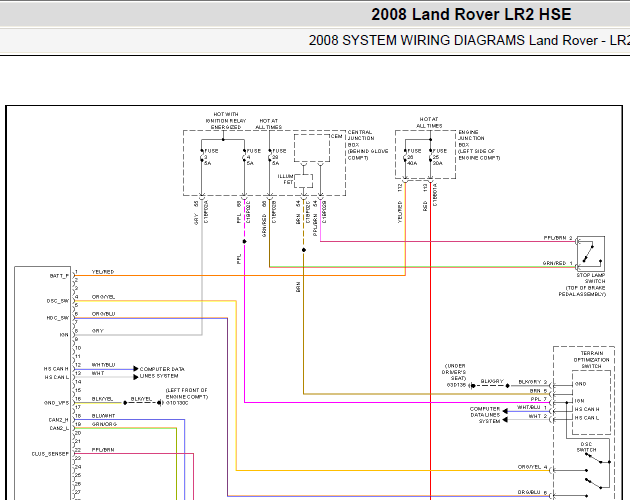Click 'PPL 7' at terrain switch connector
Viewport: 630px width, 500px height.
[539, 399]
